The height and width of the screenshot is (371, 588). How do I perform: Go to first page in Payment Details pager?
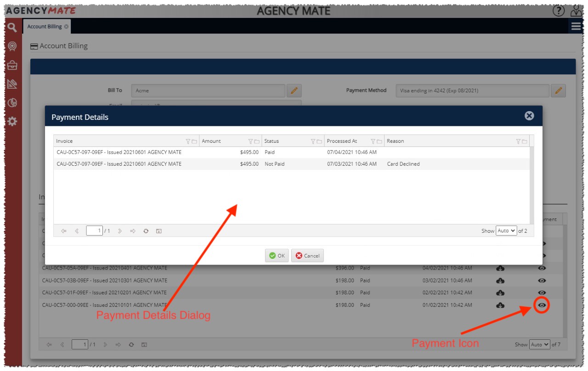click(x=64, y=231)
